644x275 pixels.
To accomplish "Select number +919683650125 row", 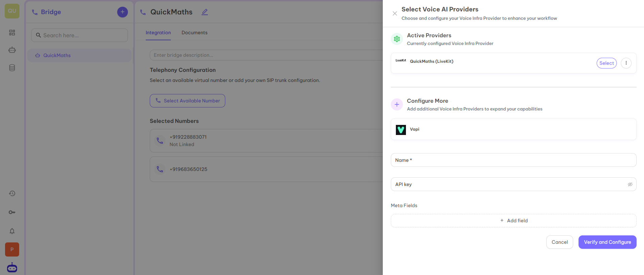I will click(266, 169).
